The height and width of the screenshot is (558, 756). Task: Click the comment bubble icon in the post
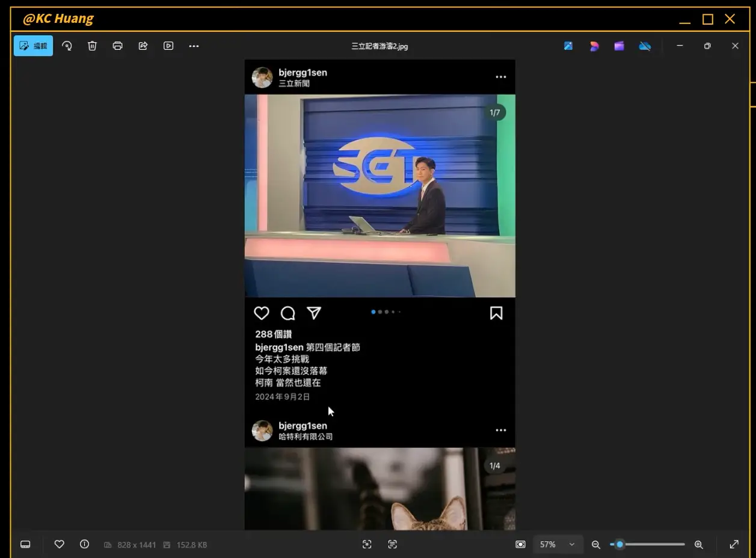pyautogui.click(x=288, y=313)
